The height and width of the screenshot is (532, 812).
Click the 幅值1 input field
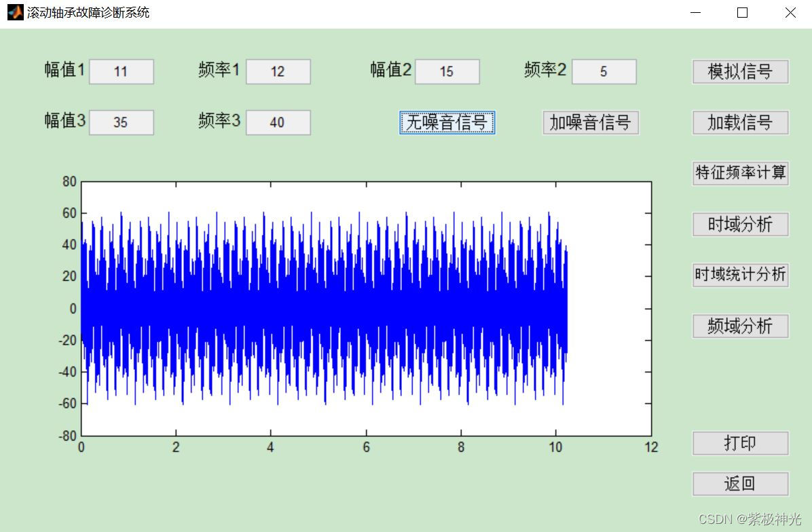pos(121,71)
